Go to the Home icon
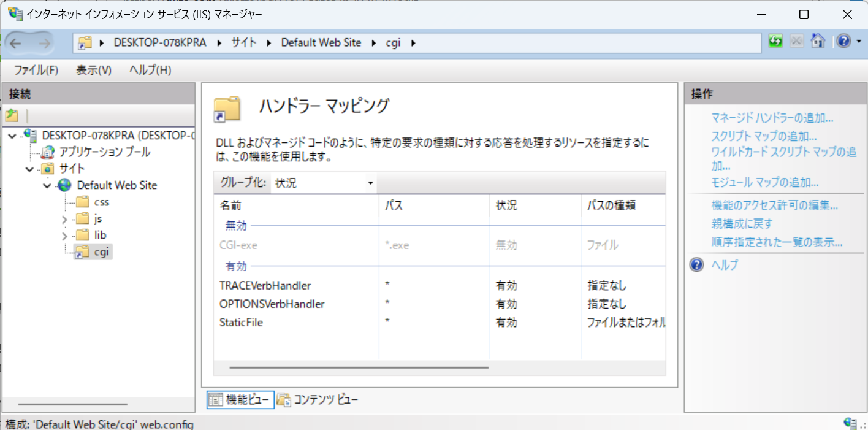 click(818, 41)
